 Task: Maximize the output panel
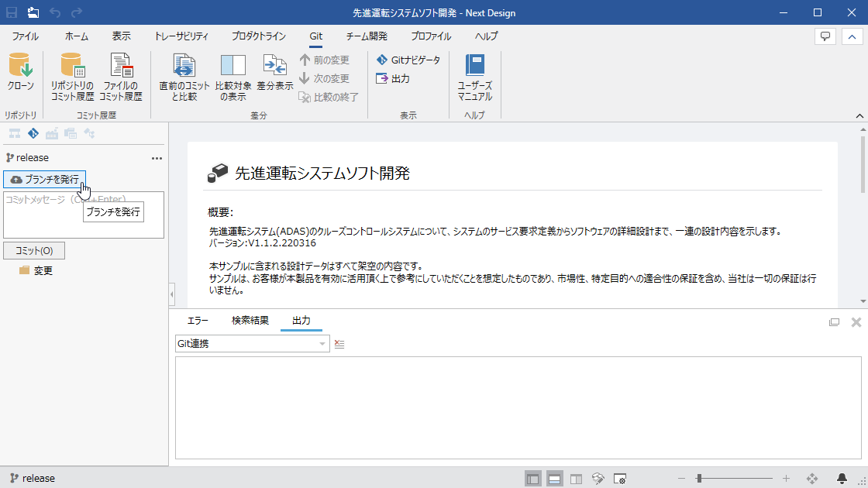point(834,322)
